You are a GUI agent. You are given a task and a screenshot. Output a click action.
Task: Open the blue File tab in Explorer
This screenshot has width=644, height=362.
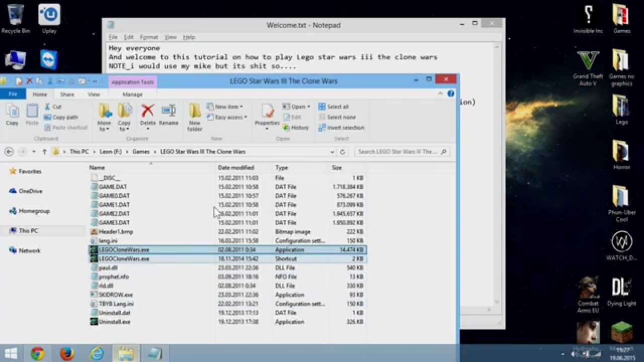click(13, 94)
